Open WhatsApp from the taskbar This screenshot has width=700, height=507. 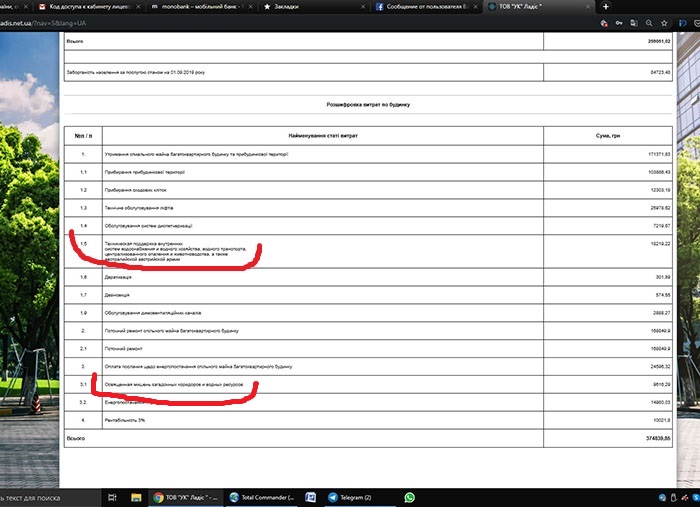pyautogui.click(x=409, y=497)
